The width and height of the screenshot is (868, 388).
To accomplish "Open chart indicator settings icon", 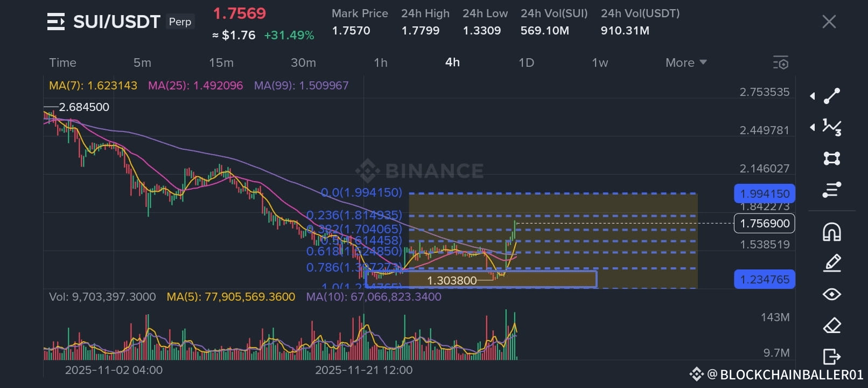I will (x=781, y=63).
